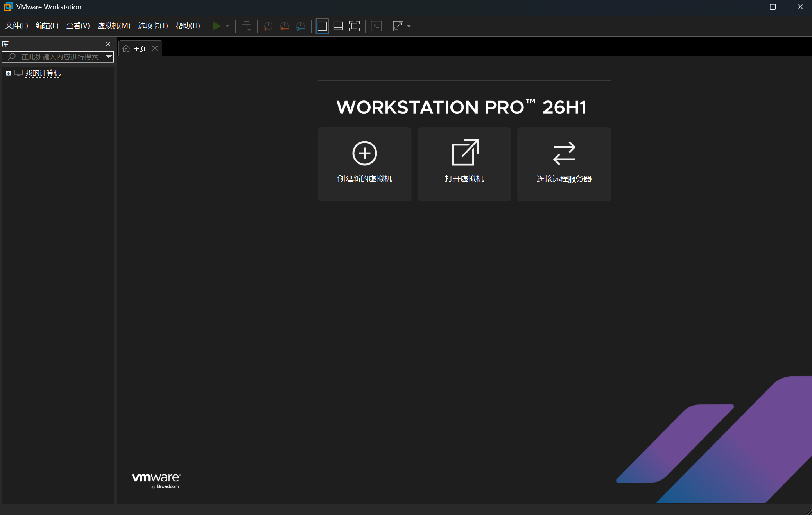Minimize the VMware Workstation window

point(746,7)
